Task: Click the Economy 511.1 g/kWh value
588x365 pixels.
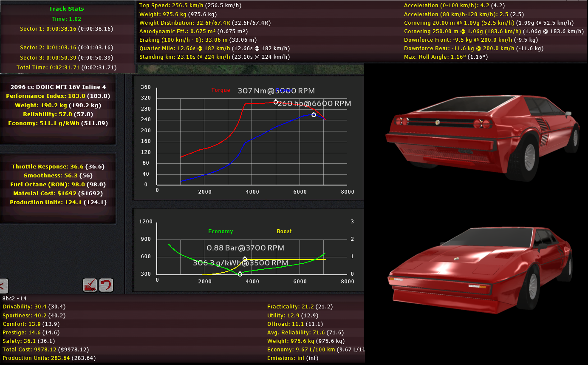Action: (x=58, y=123)
